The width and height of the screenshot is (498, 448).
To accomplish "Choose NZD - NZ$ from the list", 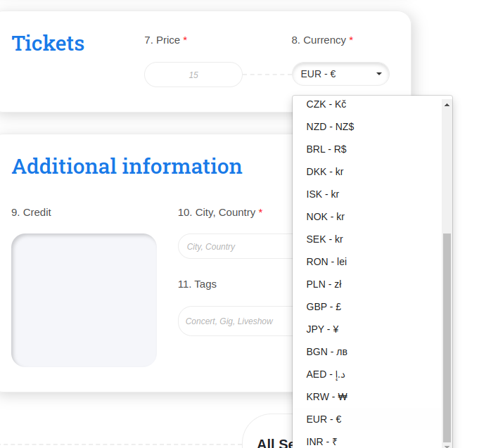I will pyautogui.click(x=330, y=127).
